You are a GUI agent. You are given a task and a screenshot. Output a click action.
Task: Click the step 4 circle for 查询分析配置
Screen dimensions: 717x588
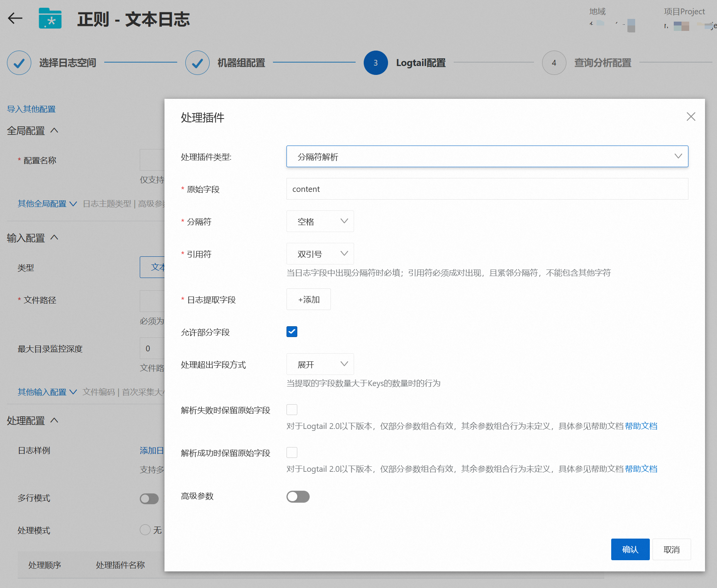click(x=554, y=63)
